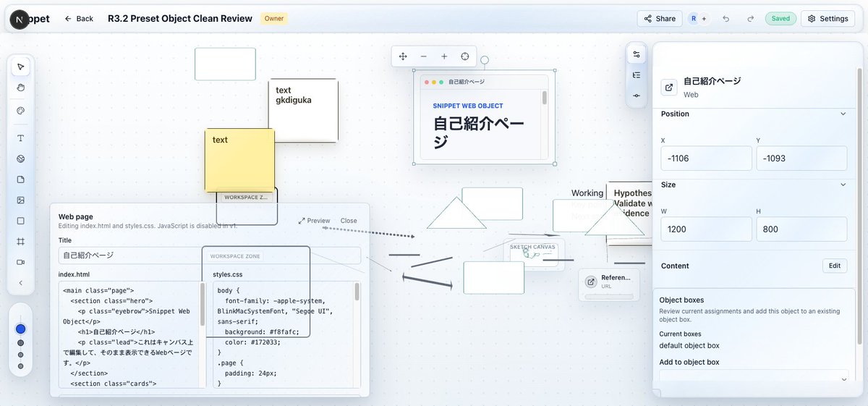The width and height of the screenshot is (868, 406).
Task: Select the empty rectangle at canvas top
Action: [x=225, y=64]
